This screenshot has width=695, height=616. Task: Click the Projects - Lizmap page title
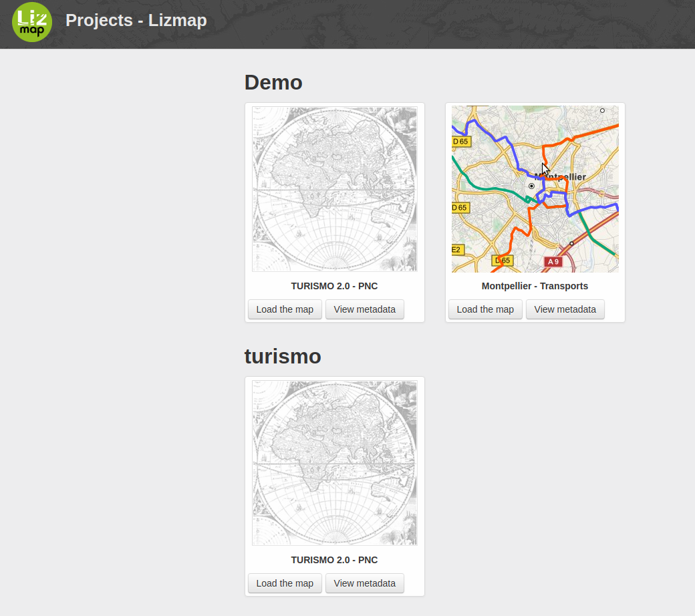136,21
